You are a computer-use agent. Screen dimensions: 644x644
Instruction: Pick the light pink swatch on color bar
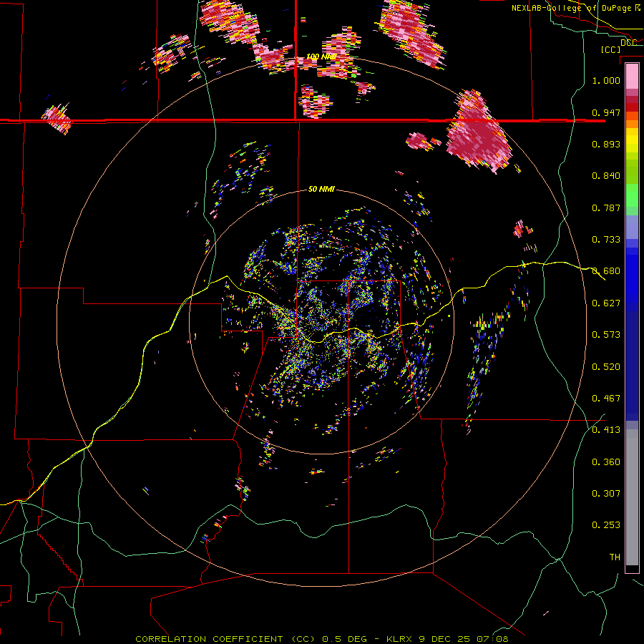point(632,76)
